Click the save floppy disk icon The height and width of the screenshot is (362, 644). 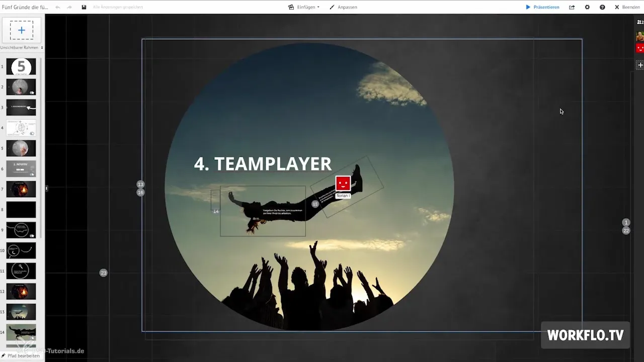tap(84, 8)
